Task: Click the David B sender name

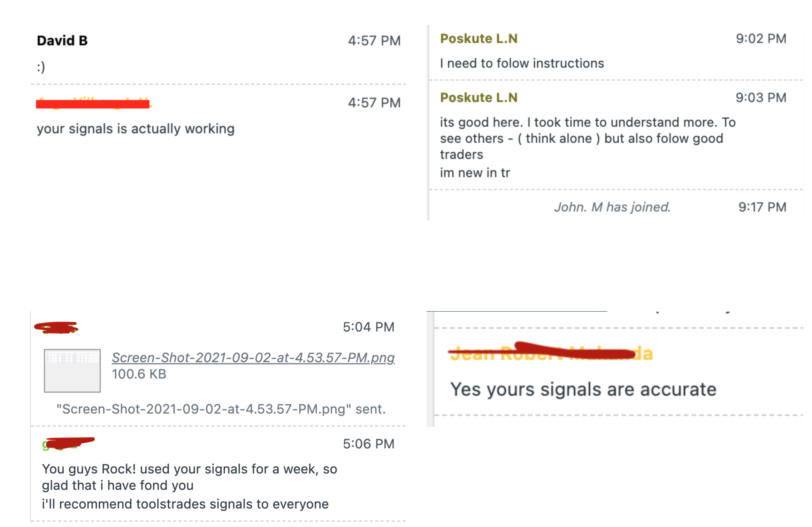Action: tap(62, 41)
